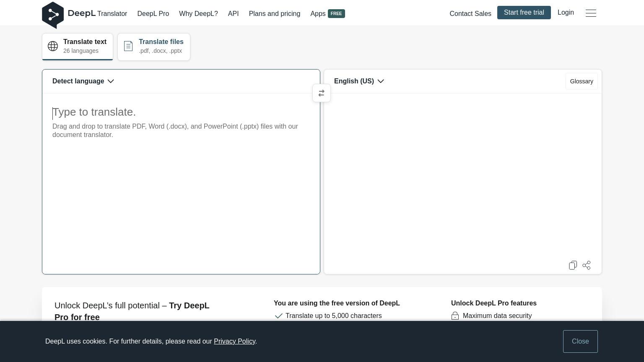
Task: Open the English (US) target language dropdown
Action: 359,81
